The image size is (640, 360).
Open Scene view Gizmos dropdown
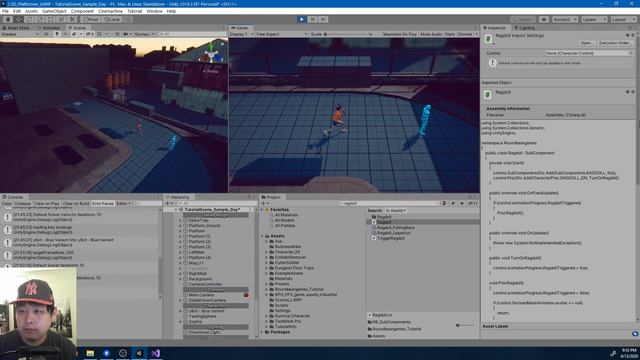pyautogui.click(x=144, y=34)
